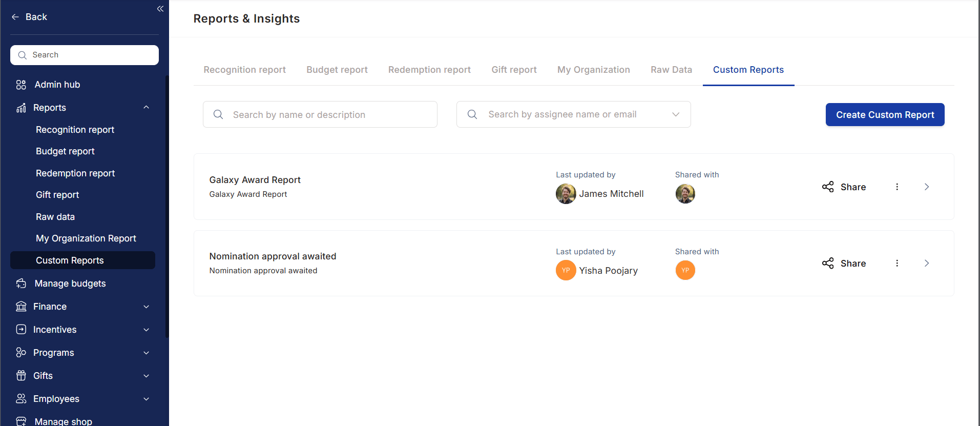Image resolution: width=980 pixels, height=426 pixels.
Task: Click the sidebar vertical scrollbar
Action: [x=167, y=207]
